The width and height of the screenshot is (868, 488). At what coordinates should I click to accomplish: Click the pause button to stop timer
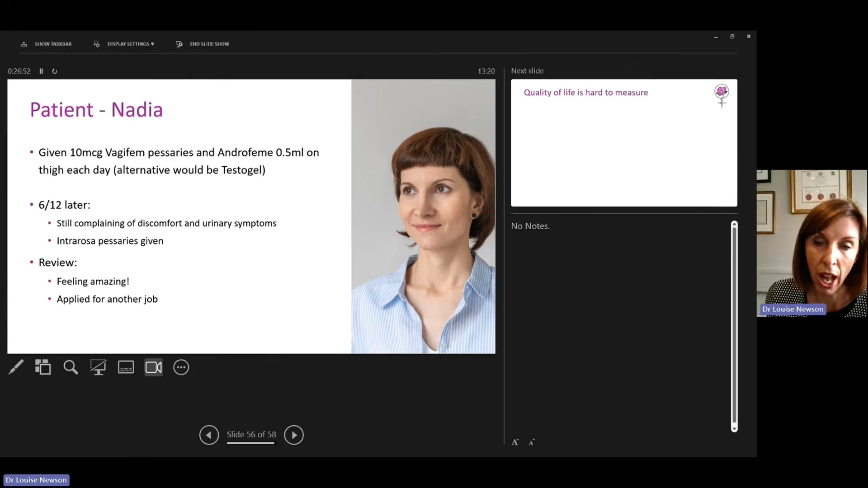tap(41, 71)
